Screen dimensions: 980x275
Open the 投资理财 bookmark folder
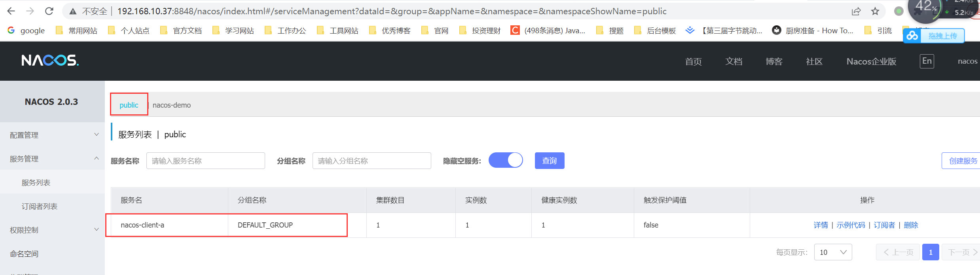(x=480, y=30)
